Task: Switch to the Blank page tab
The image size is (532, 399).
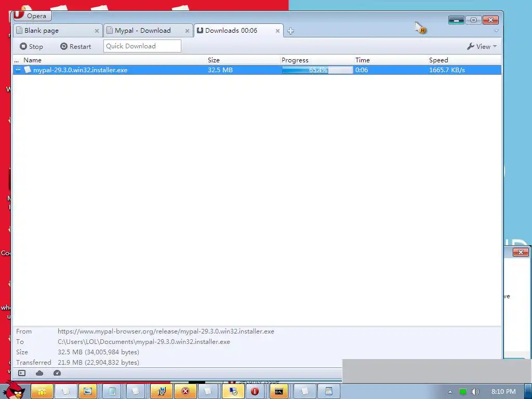Action: click(58, 31)
